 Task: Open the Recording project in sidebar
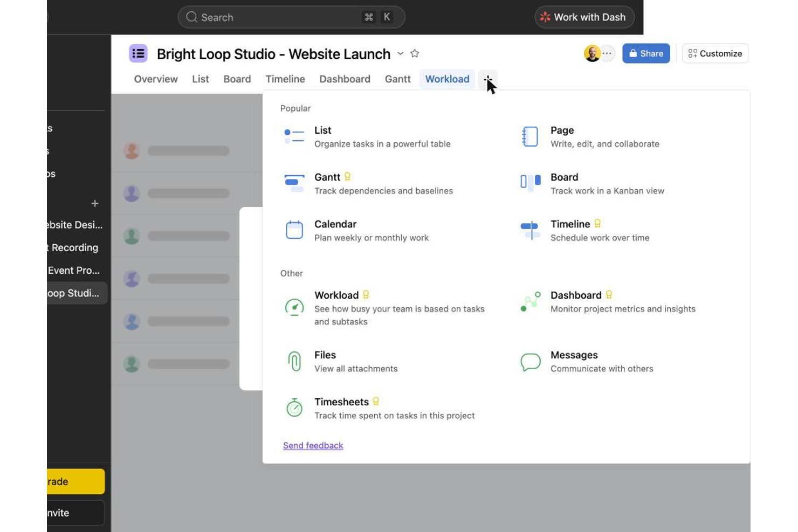[75, 247]
